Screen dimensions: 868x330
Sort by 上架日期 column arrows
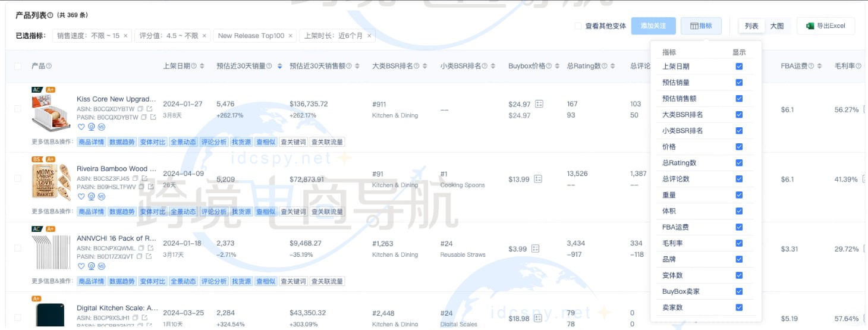tap(202, 66)
